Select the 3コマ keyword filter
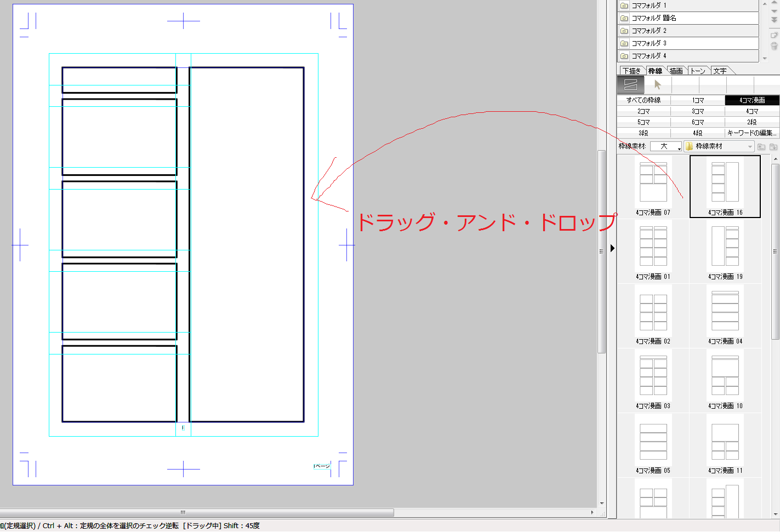Screen dimensions: 780x532 pyautogui.click(x=698, y=111)
